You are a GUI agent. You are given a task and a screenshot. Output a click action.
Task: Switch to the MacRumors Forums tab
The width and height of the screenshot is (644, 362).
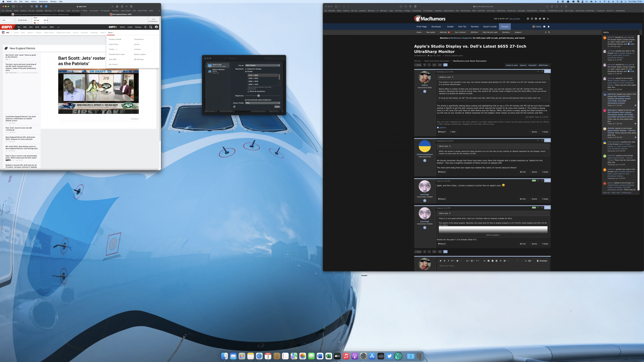point(505,27)
